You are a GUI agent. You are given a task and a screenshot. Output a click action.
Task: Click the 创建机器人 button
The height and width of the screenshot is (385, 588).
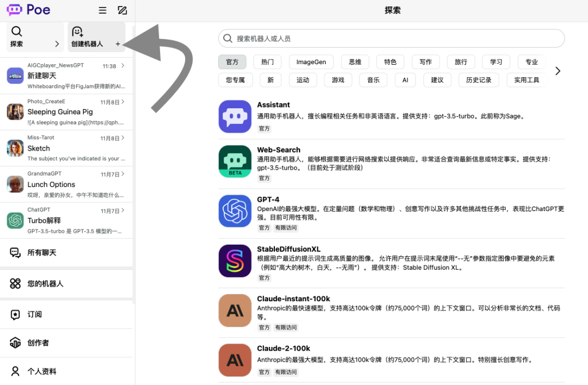[96, 37]
